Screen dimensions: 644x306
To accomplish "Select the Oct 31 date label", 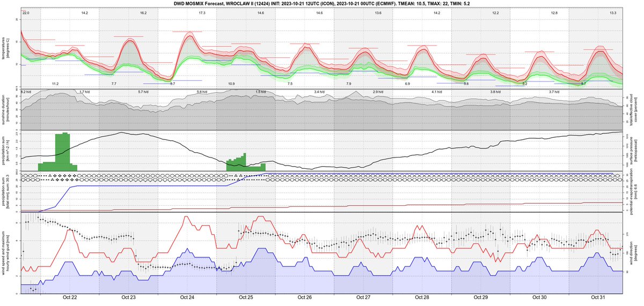I will 598,297.
